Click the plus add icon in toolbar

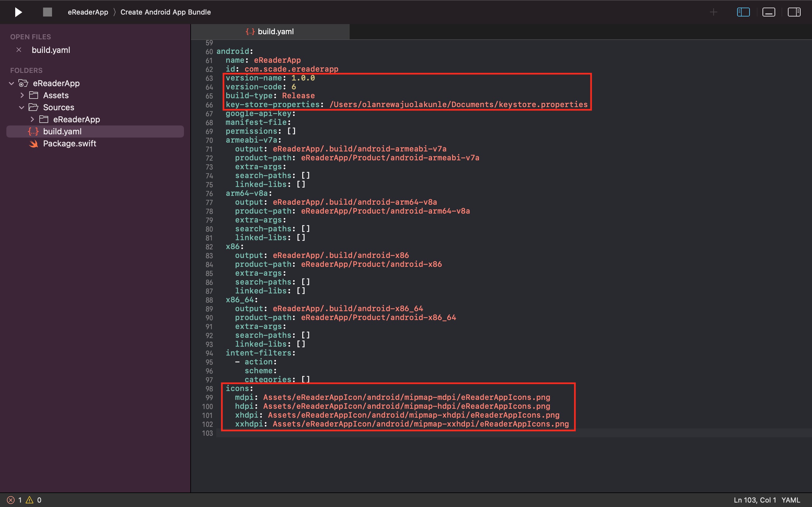713,12
